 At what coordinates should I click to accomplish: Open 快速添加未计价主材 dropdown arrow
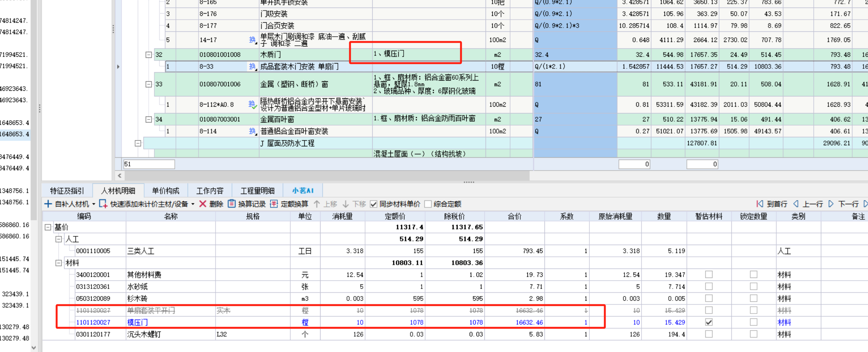pos(193,204)
